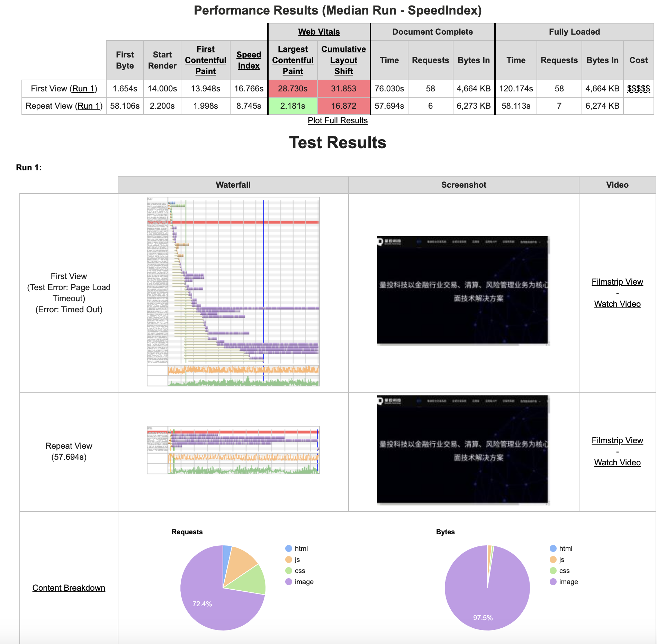Open Run 1 link in Repeat View row
Viewport: 657px width, 644px height.
[89, 106]
